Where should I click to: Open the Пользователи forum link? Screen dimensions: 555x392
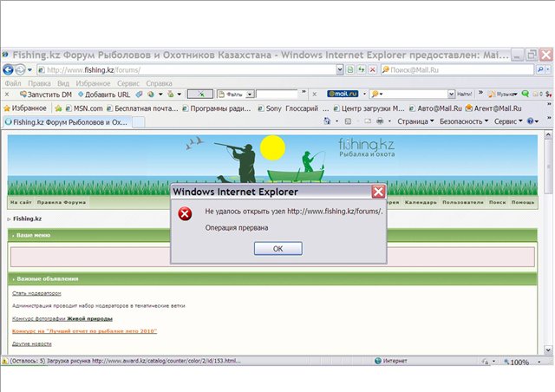coord(462,202)
